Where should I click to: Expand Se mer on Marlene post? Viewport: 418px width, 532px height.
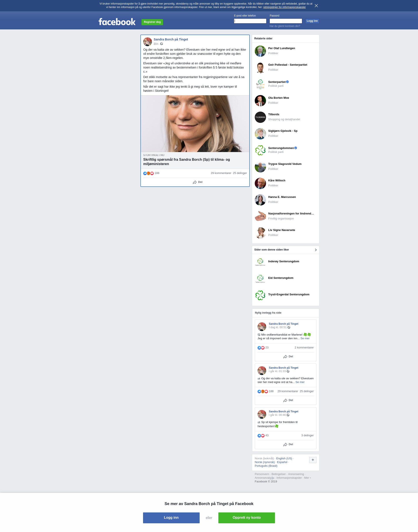[x=305, y=338]
